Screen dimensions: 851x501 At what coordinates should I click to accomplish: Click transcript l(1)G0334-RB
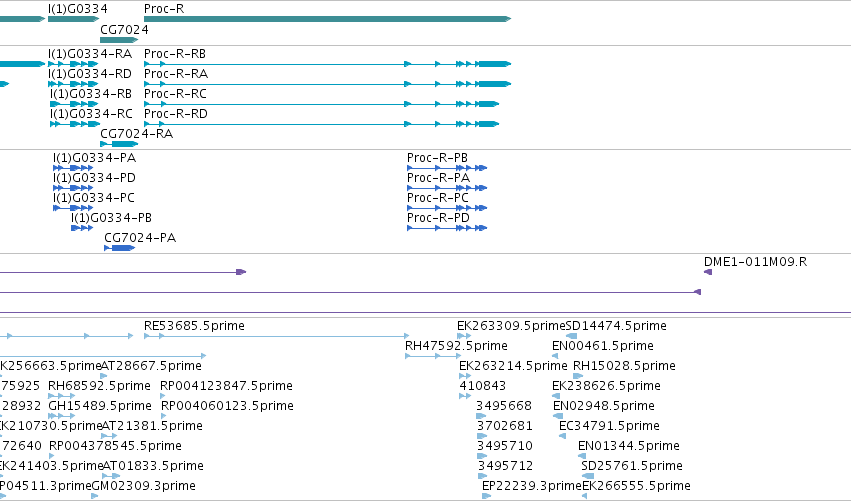click(74, 104)
